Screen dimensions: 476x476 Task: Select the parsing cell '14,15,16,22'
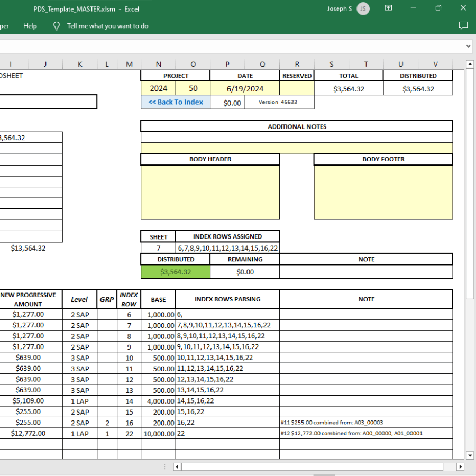[x=227, y=401]
